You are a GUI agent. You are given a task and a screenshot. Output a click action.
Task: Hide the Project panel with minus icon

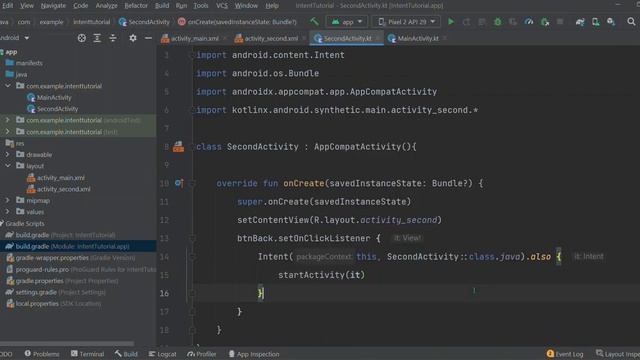148,38
